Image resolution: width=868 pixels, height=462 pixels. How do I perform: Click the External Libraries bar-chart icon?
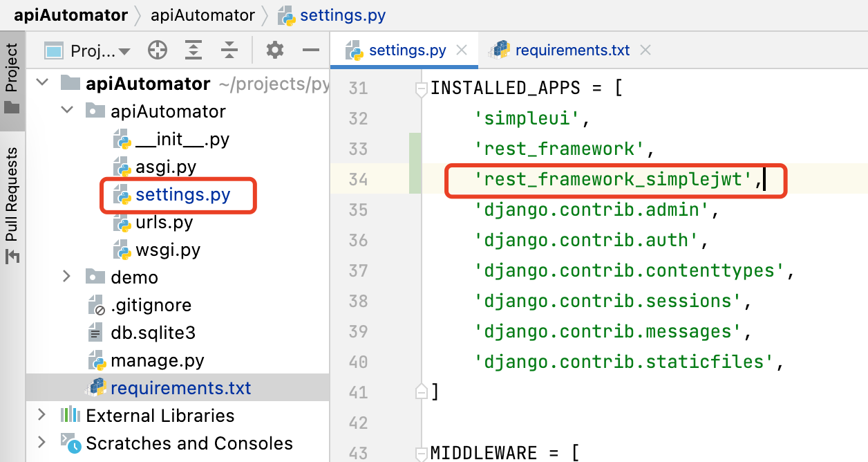tap(70, 415)
